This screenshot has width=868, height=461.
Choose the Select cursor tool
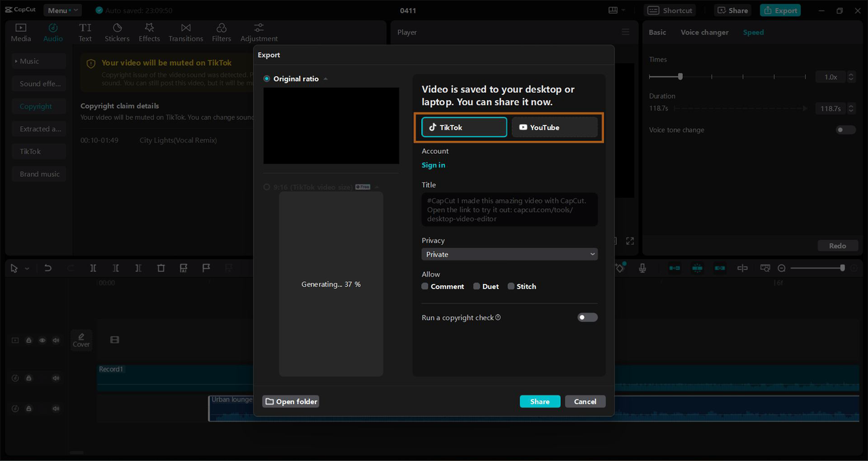click(14, 268)
